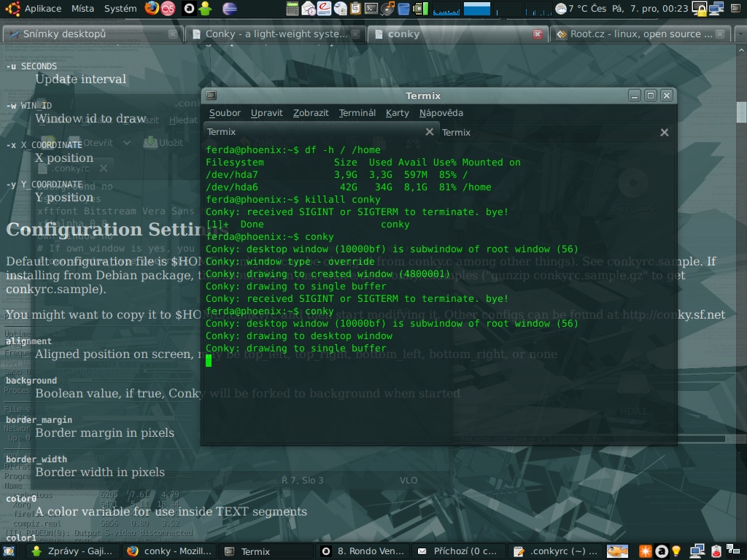
Task: Open the red 'e' document launcher
Action: [325, 8]
